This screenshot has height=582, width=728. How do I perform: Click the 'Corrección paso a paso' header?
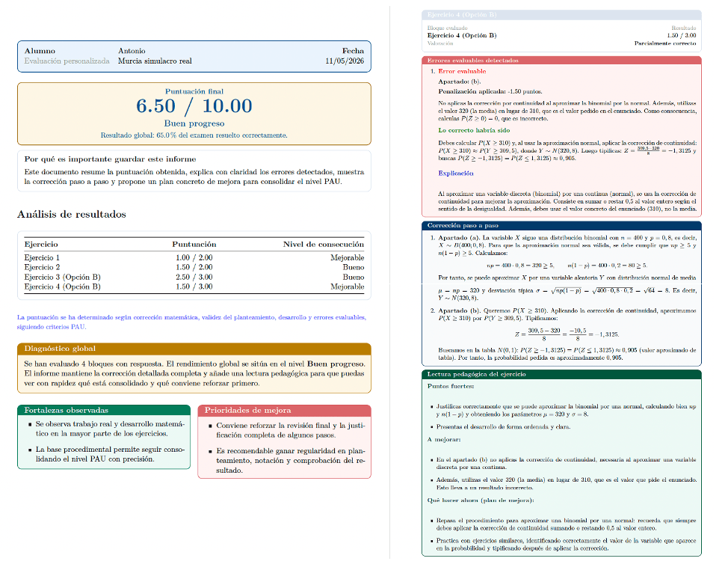click(561, 225)
